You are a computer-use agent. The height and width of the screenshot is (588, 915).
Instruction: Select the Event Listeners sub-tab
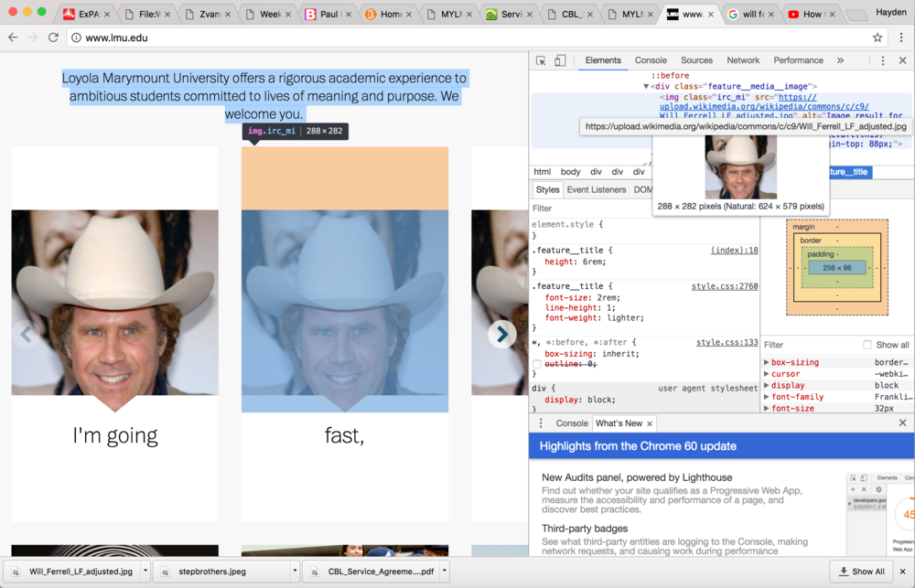click(597, 189)
